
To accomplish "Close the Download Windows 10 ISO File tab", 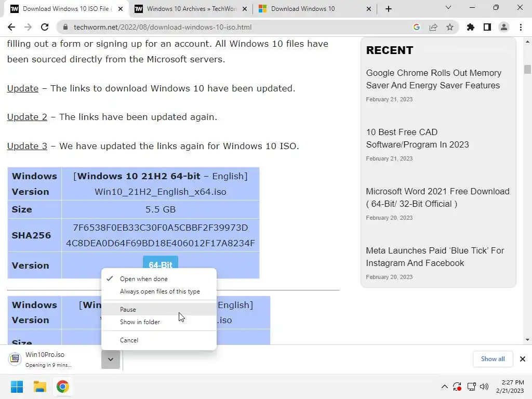I will pos(121,9).
